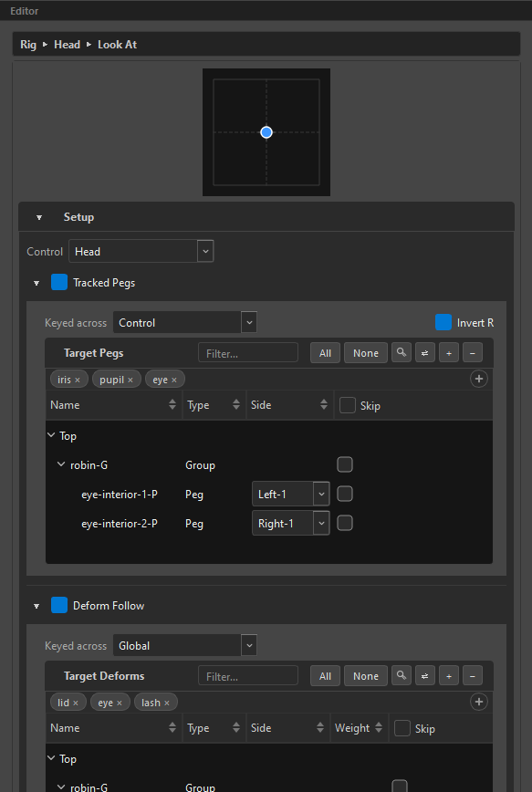This screenshot has height=792, width=532.
Task: Click the search icon in Target Deforms
Action: click(402, 675)
